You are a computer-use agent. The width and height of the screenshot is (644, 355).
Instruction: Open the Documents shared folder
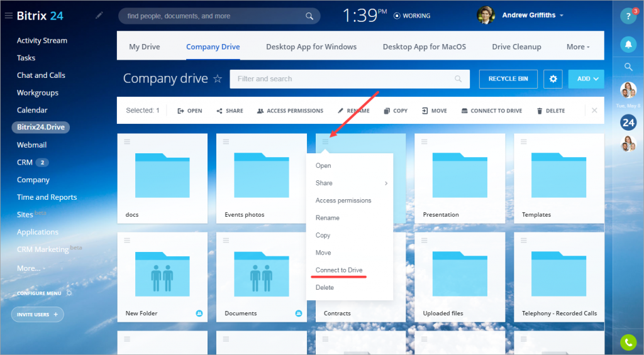pos(261,274)
